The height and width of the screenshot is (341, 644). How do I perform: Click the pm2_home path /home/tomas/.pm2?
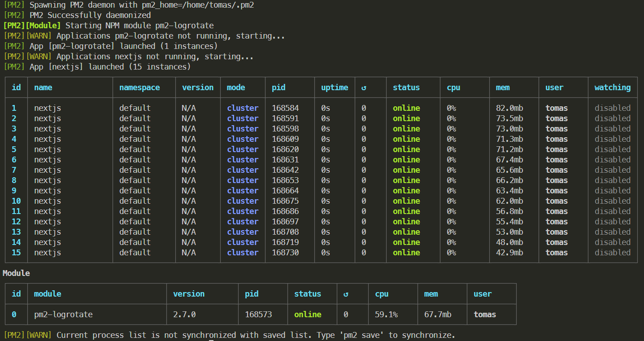click(220, 5)
